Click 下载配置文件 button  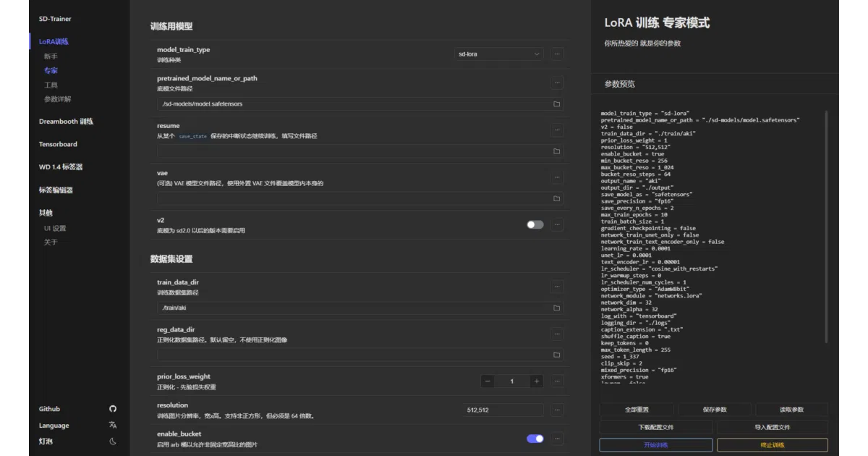(656, 428)
